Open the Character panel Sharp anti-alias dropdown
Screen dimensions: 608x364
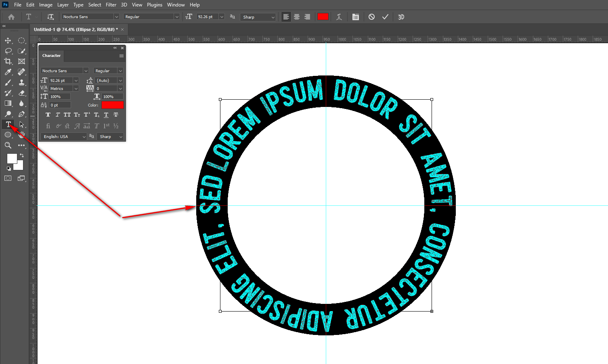pyautogui.click(x=110, y=137)
